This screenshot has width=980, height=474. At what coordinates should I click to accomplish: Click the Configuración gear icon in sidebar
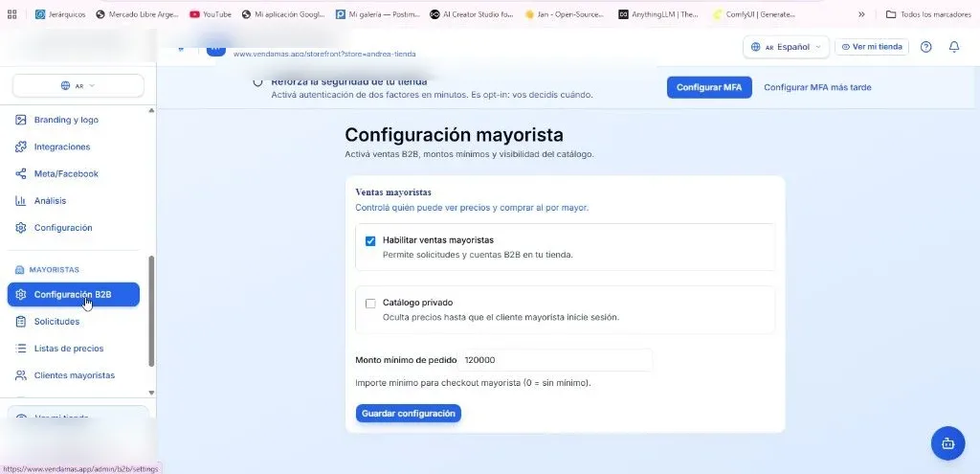(x=21, y=228)
